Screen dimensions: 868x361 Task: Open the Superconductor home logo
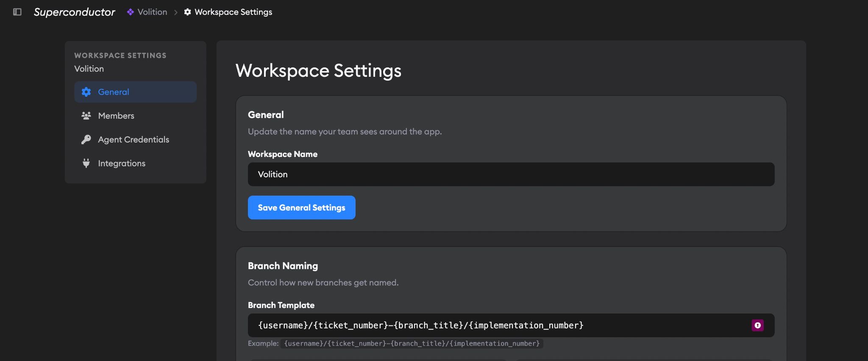[x=74, y=12]
